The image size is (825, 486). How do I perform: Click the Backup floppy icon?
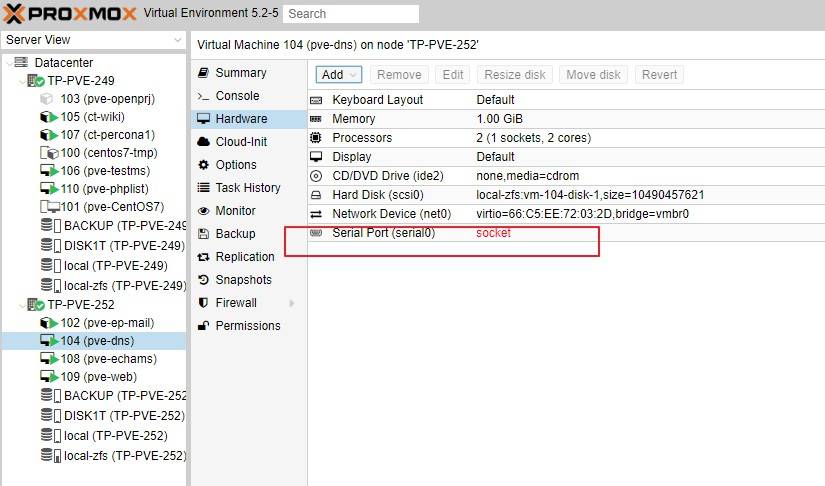point(204,234)
